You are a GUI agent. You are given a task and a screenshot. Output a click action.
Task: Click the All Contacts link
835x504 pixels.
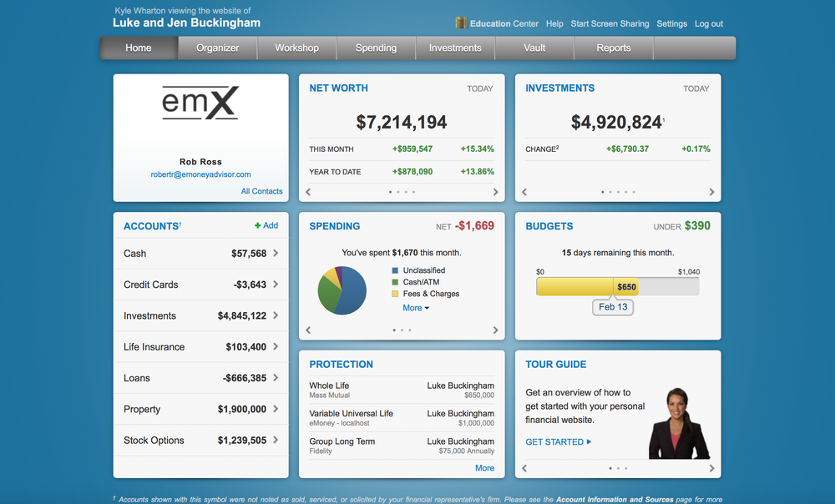261,191
